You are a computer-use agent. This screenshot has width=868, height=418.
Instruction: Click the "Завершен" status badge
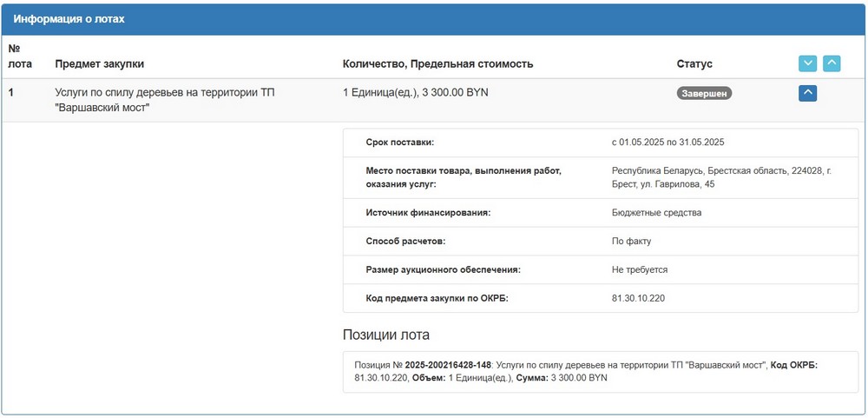tap(704, 93)
